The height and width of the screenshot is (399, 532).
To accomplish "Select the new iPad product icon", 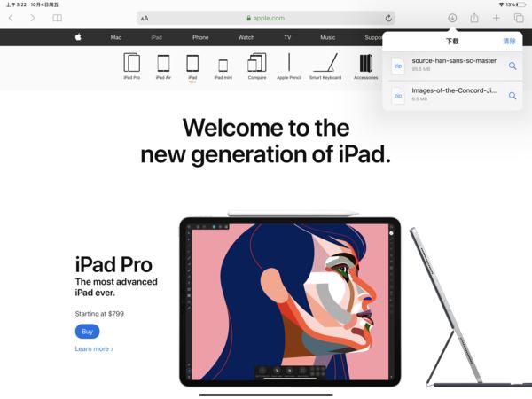I will [192, 68].
